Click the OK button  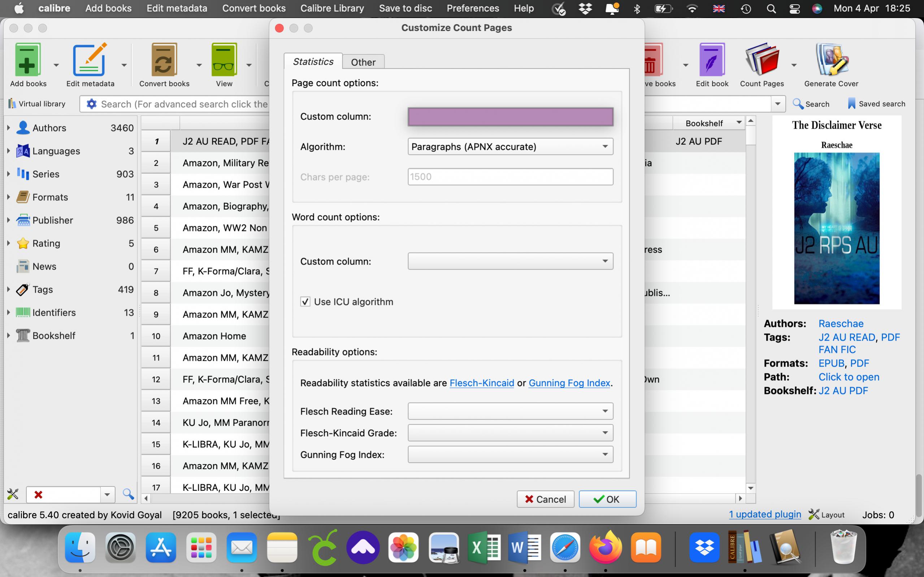point(607,499)
